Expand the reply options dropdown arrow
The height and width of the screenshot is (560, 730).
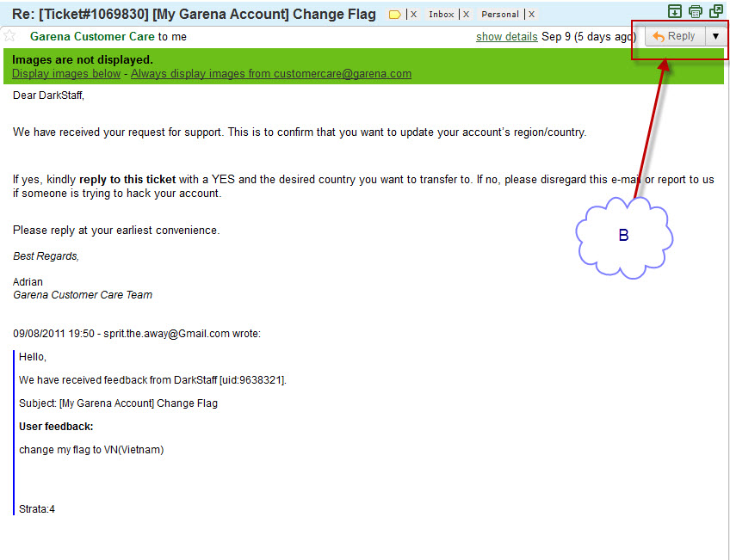(x=715, y=36)
